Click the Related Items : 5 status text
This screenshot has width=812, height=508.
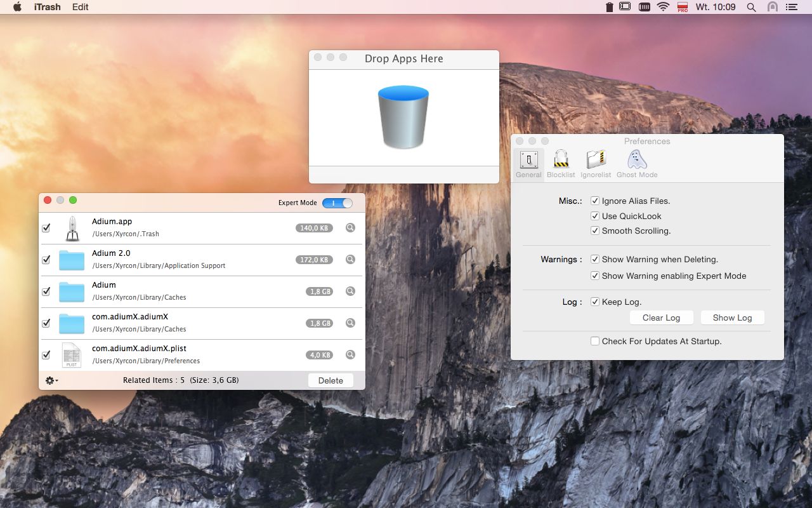pos(181,380)
